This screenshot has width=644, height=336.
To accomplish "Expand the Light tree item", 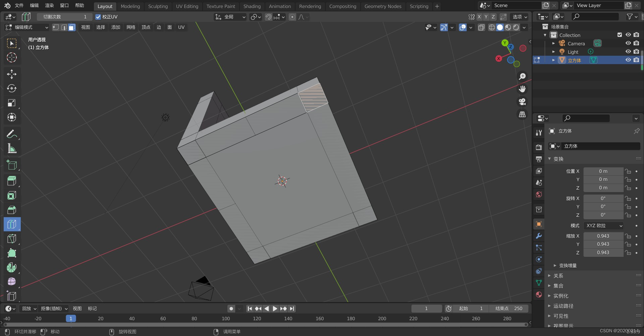I will click(x=553, y=52).
